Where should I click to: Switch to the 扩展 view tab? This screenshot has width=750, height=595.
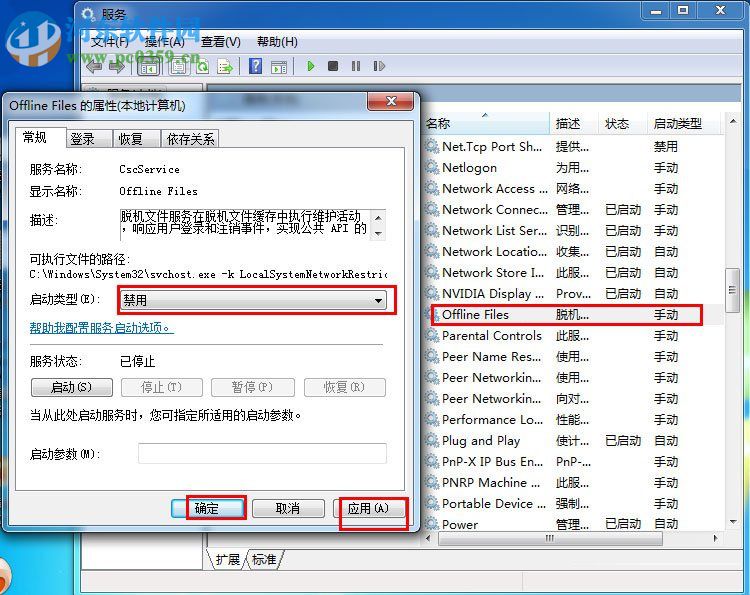coord(227,559)
